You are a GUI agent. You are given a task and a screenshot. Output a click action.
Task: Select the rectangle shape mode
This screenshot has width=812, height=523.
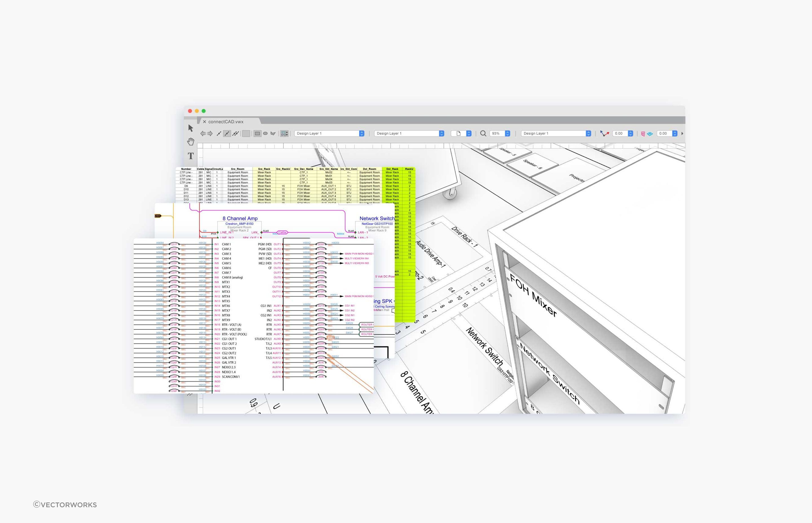pyautogui.click(x=257, y=134)
